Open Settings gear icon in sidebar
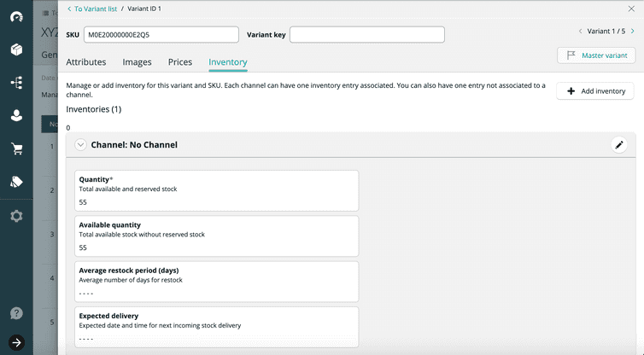The height and width of the screenshot is (355, 644). 16,216
